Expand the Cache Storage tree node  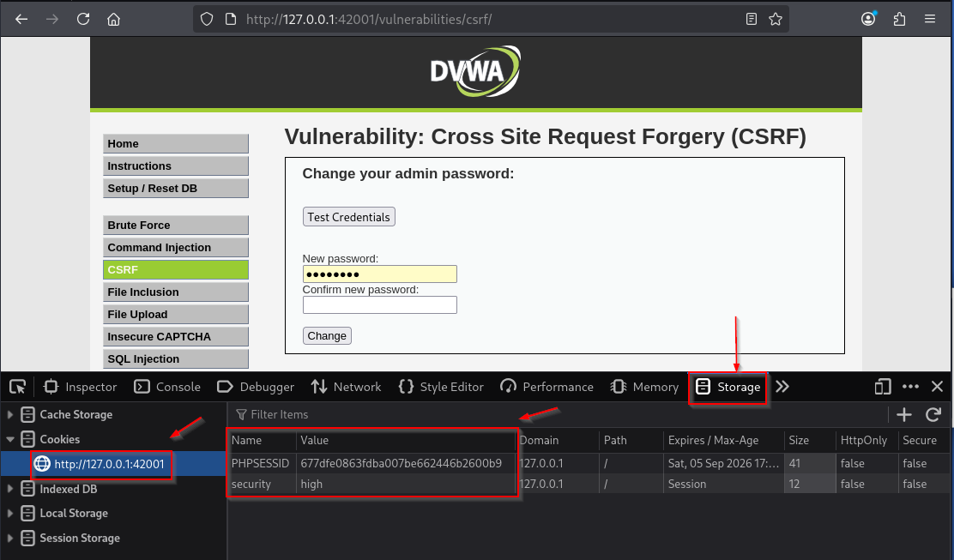click(x=9, y=415)
